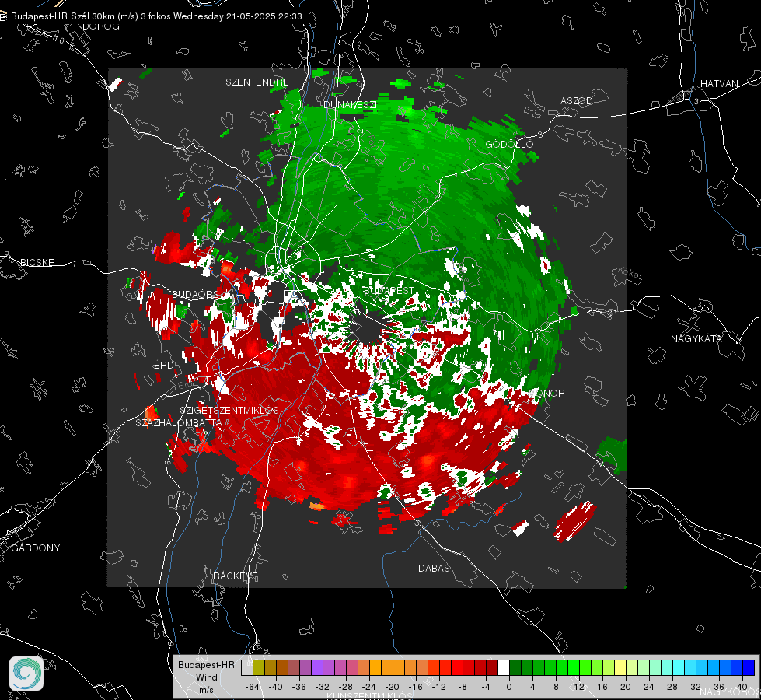
Task: Click the '-40' legend value
Action: pos(275,687)
